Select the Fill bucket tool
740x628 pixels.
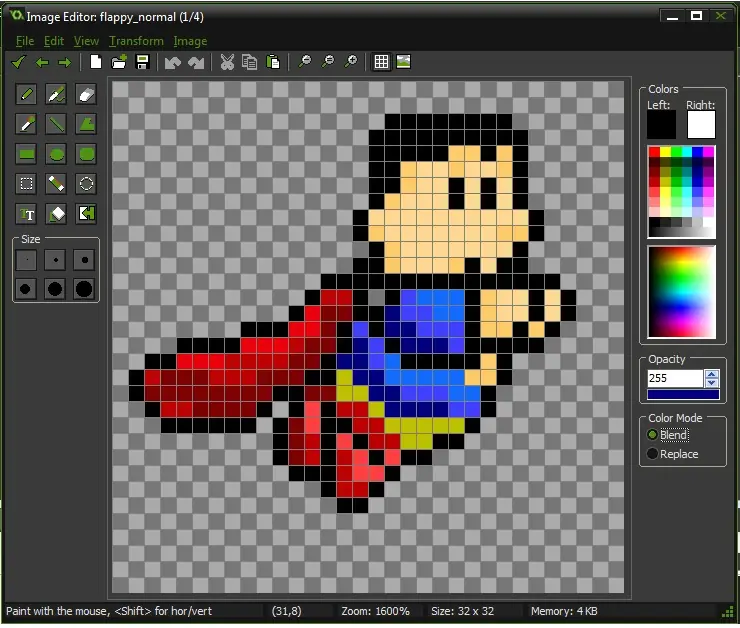pyautogui.click(x=56, y=214)
